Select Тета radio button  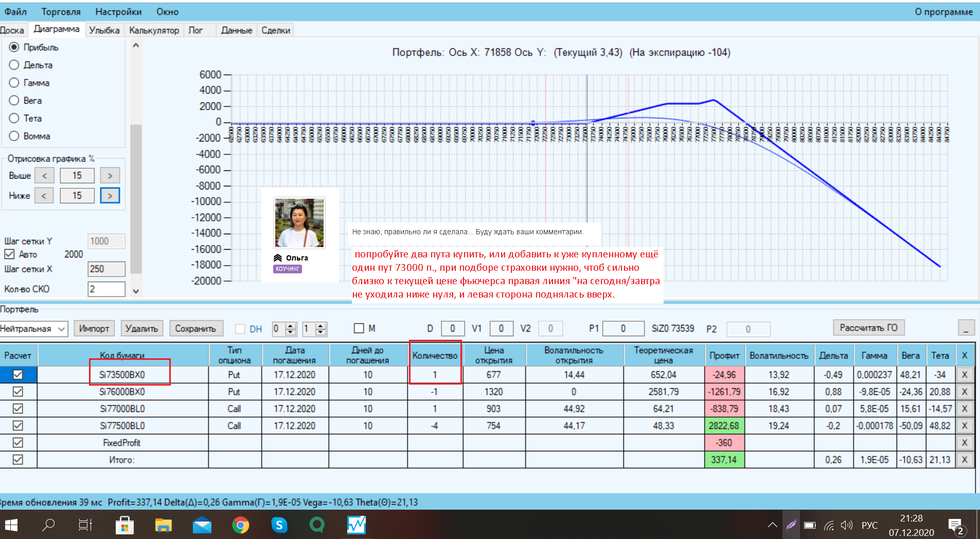click(x=14, y=118)
